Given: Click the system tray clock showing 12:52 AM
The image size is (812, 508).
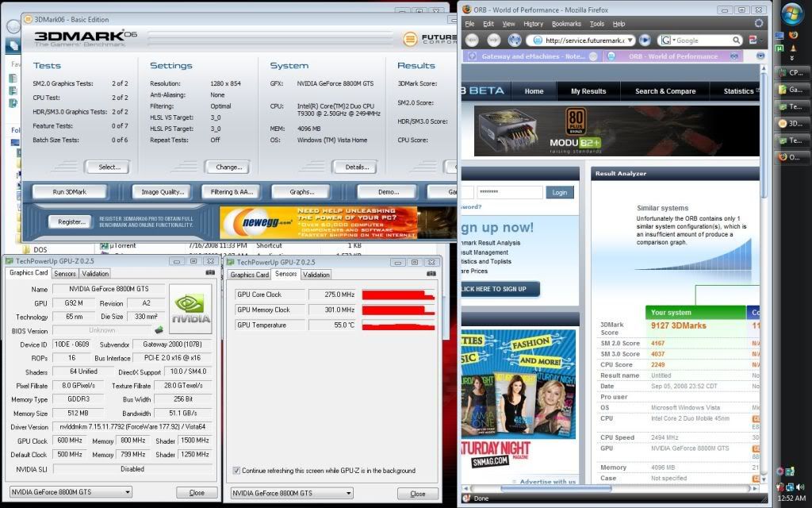Looking at the screenshot, I should tap(792, 498).
